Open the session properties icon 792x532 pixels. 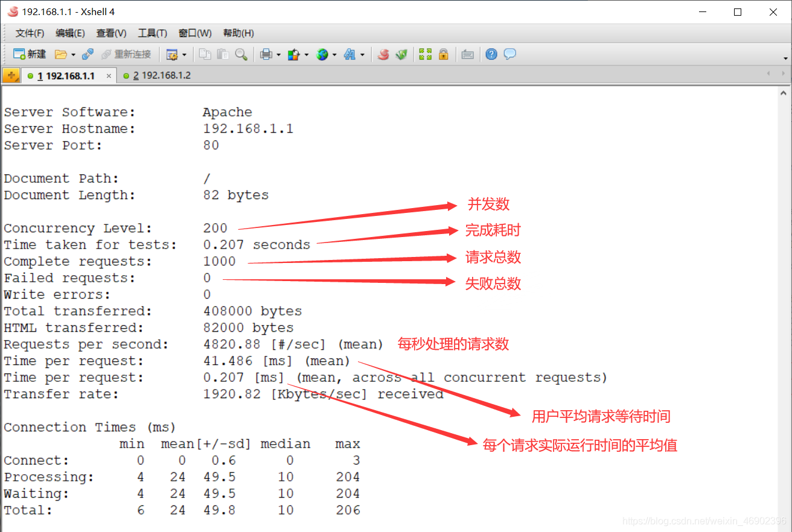172,54
